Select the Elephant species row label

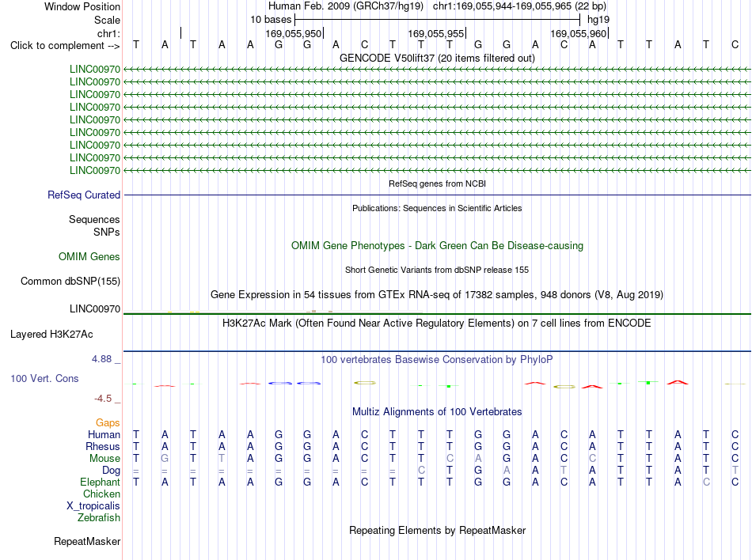100,482
